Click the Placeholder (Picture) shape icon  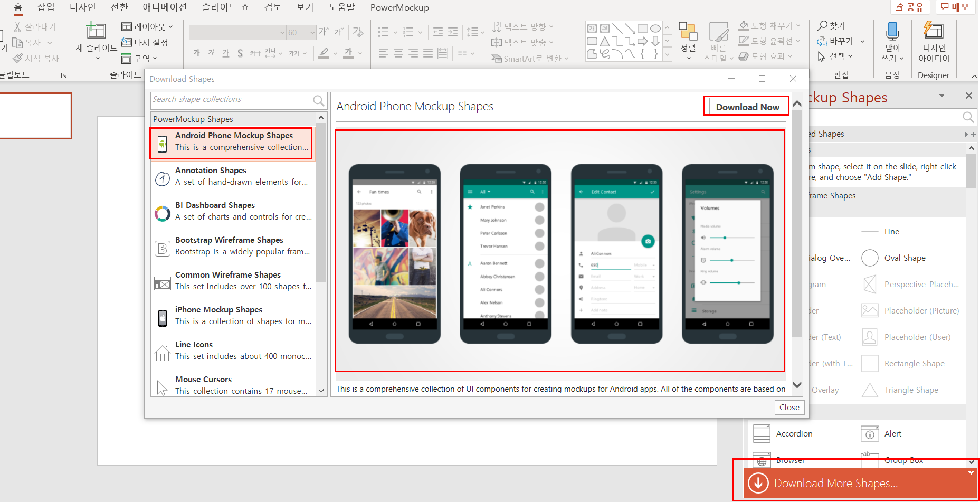870,311
